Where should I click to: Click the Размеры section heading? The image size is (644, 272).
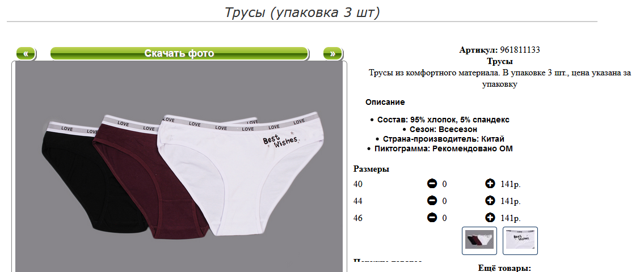(x=371, y=169)
